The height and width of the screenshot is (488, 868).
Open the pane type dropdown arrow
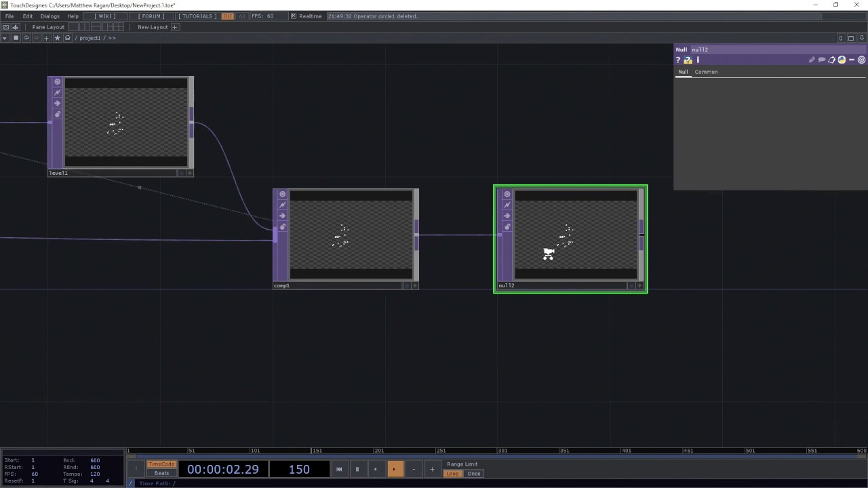pyautogui.click(x=5, y=38)
